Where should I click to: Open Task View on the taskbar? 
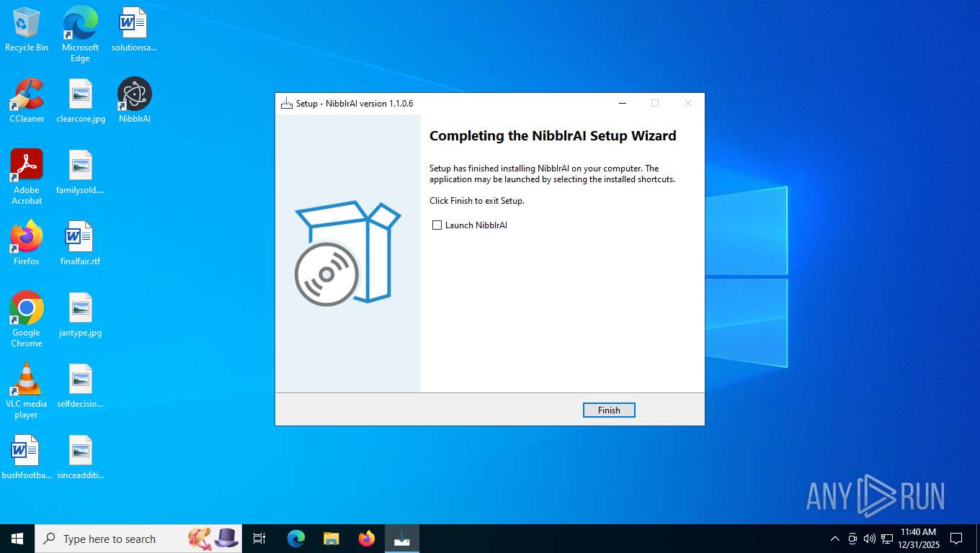259,539
